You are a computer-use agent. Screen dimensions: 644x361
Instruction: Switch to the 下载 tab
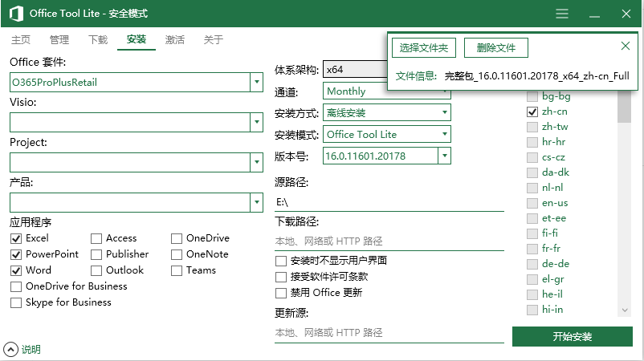[98, 39]
